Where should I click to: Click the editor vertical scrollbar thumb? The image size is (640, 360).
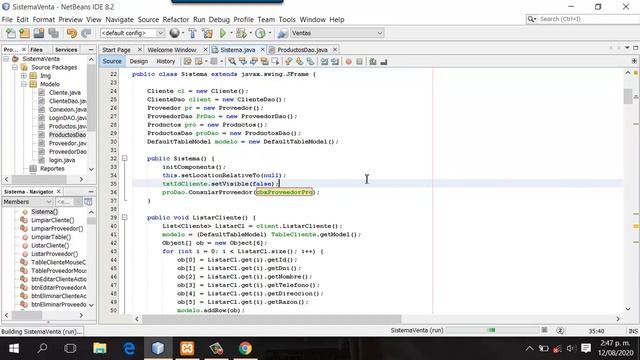click(x=628, y=97)
